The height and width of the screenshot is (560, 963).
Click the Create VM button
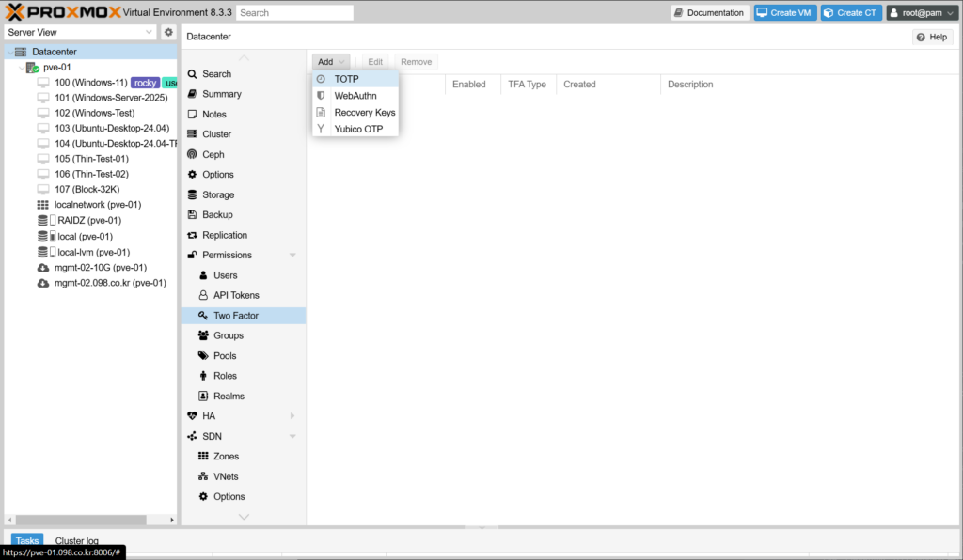(784, 13)
